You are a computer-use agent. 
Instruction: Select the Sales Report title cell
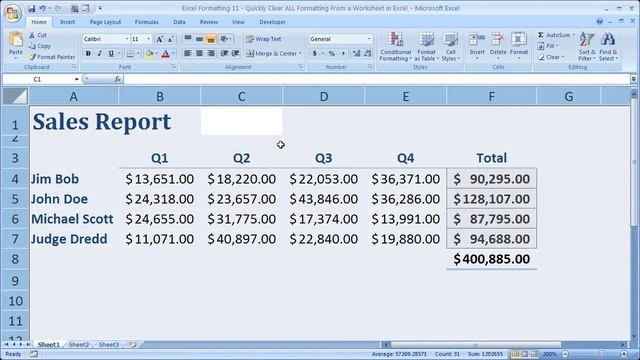click(x=74, y=122)
